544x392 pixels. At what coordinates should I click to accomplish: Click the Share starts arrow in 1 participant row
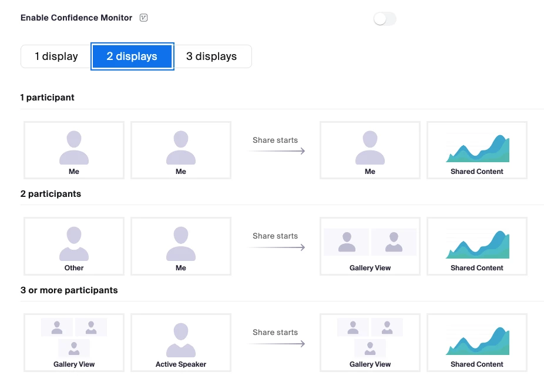(x=277, y=151)
